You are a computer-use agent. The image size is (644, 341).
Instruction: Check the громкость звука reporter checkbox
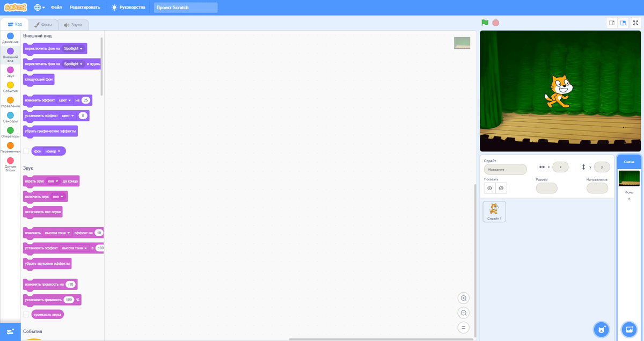26,314
